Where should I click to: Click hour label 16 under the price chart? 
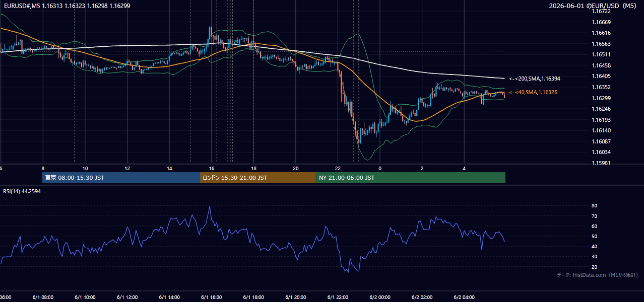point(212,168)
